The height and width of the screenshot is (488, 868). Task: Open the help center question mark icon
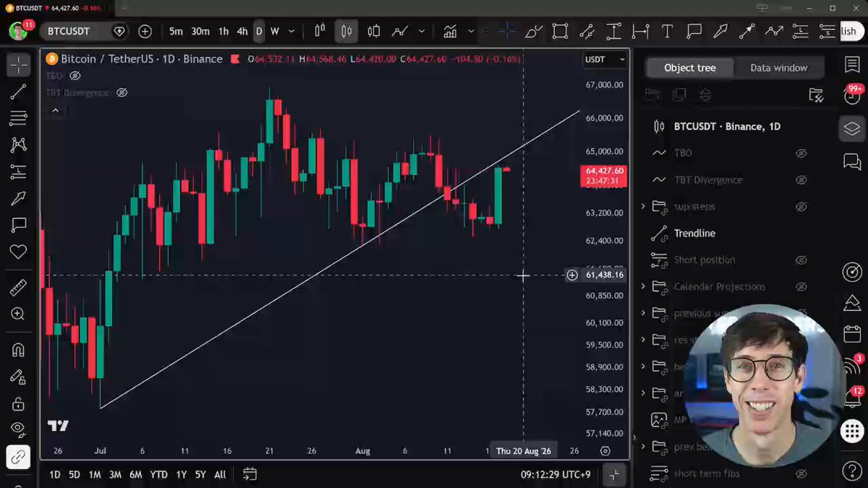tap(852, 471)
